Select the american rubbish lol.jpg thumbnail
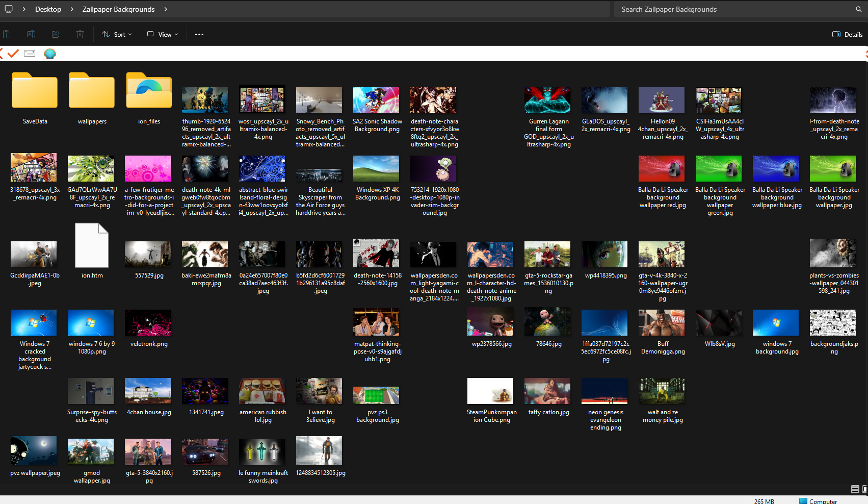868x504 pixels. [262, 391]
